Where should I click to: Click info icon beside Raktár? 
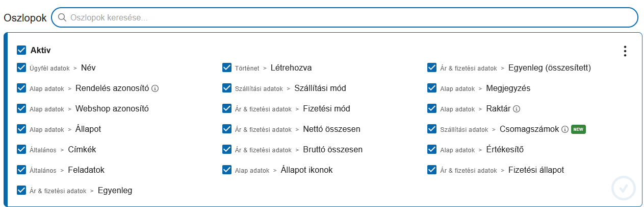coord(517,109)
